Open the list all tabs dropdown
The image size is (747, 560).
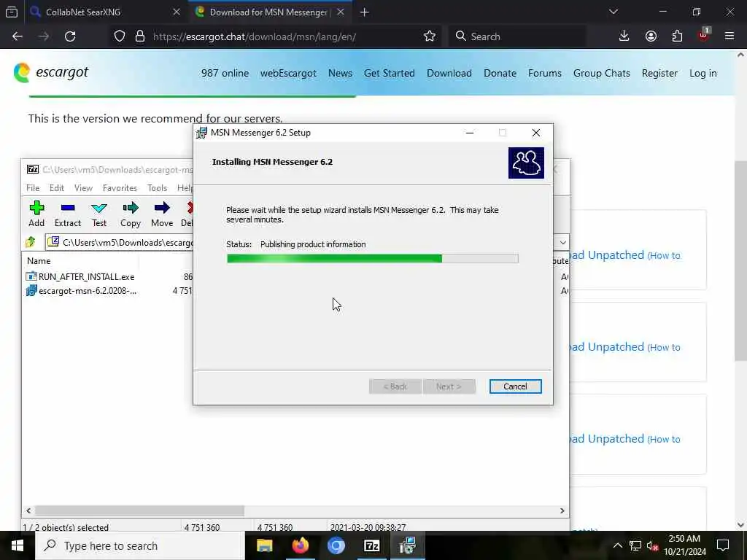614,12
